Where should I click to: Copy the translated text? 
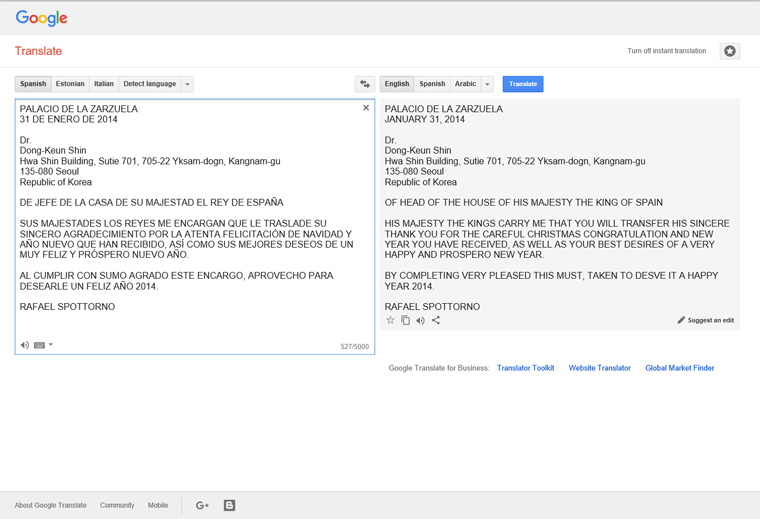tap(405, 320)
